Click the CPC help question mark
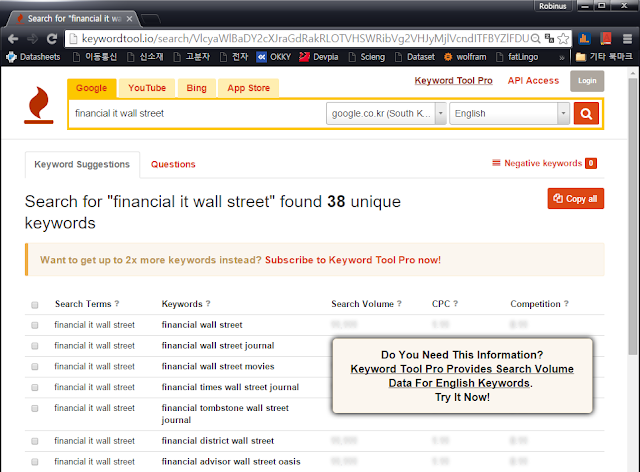 [x=456, y=303]
